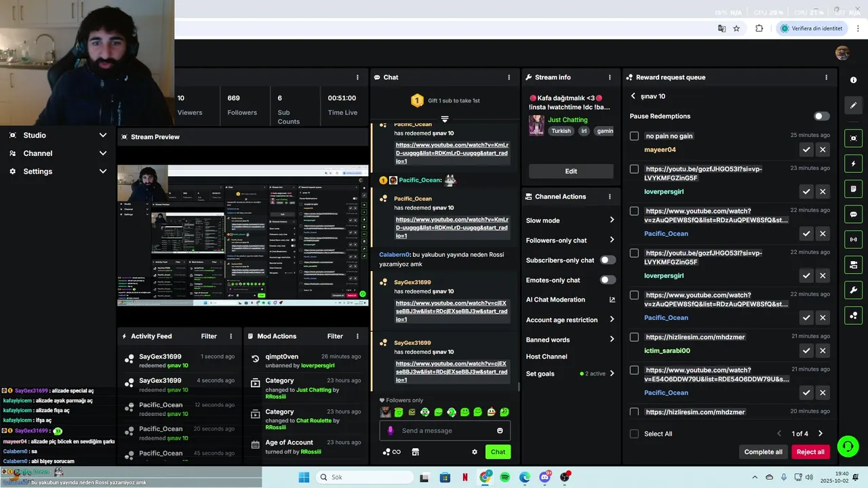Approve the mayeer04 redemption with checkmark
The height and width of the screenshot is (488, 868).
pyautogui.click(x=806, y=150)
